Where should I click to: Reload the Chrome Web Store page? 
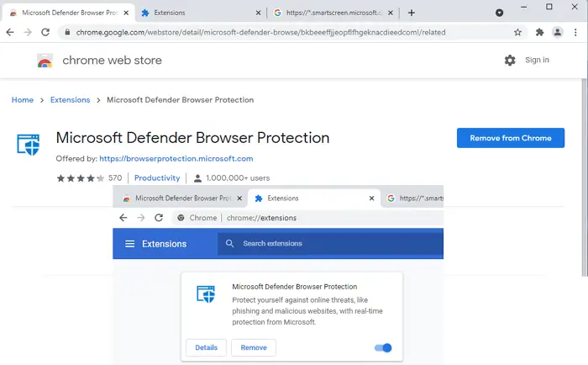pos(45,32)
